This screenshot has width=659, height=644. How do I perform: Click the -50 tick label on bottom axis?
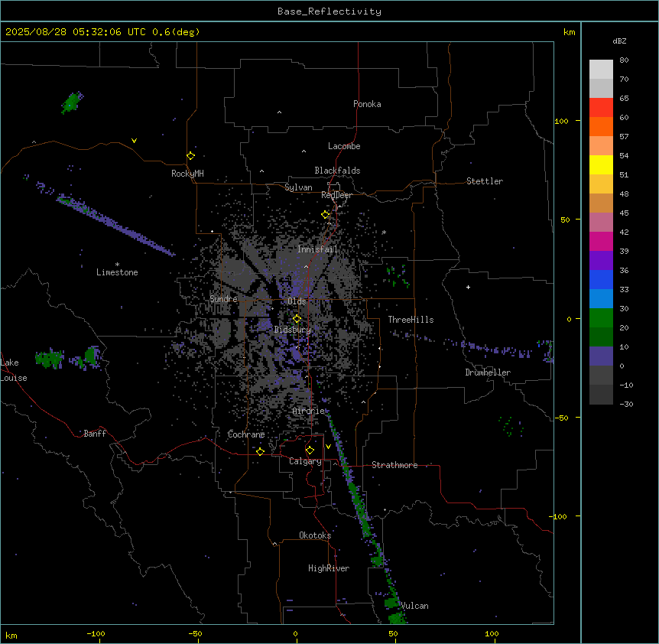pos(195,633)
